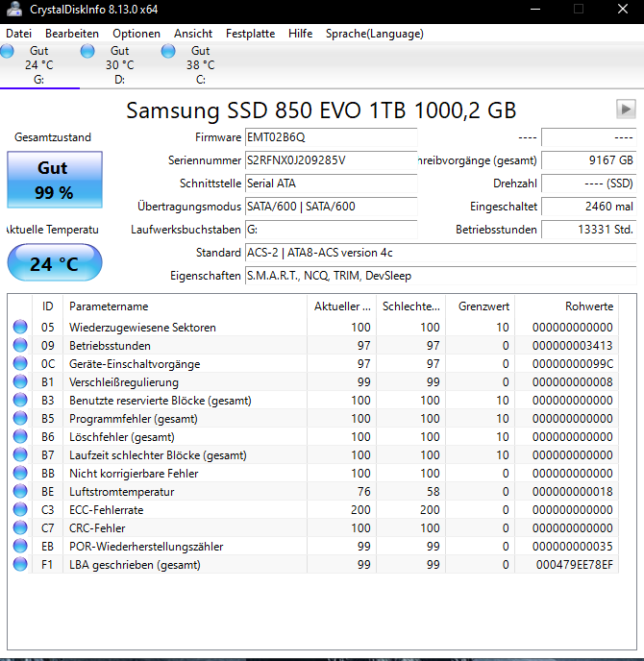
Task: Click the Übertragungsmodus field SATA/600
Action: pyautogui.click(x=331, y=207)
